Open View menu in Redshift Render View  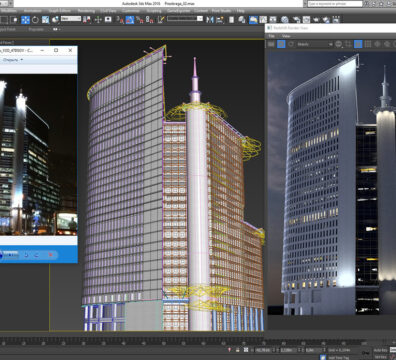point(286,36)
